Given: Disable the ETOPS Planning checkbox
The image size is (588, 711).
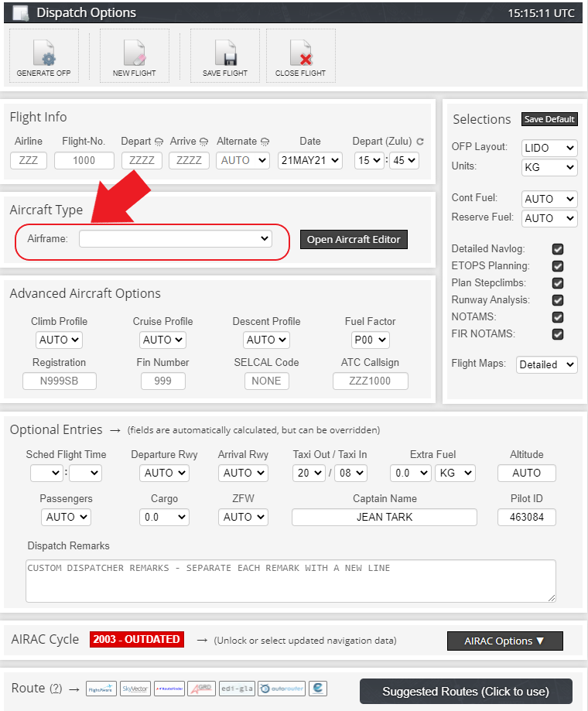Looking at the screenshot, I should (558, 266).
